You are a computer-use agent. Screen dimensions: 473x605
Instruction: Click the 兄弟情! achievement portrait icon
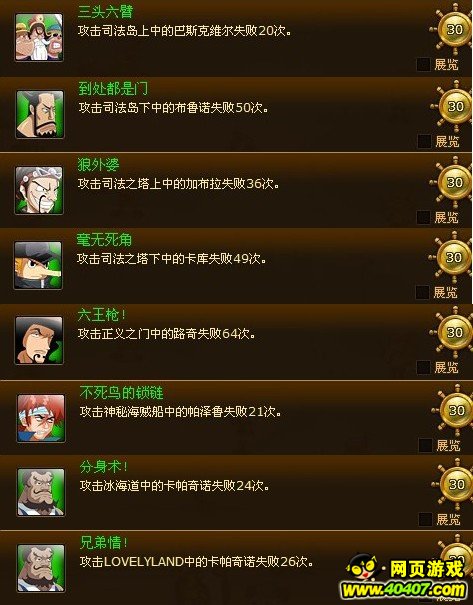pos(41,568)
